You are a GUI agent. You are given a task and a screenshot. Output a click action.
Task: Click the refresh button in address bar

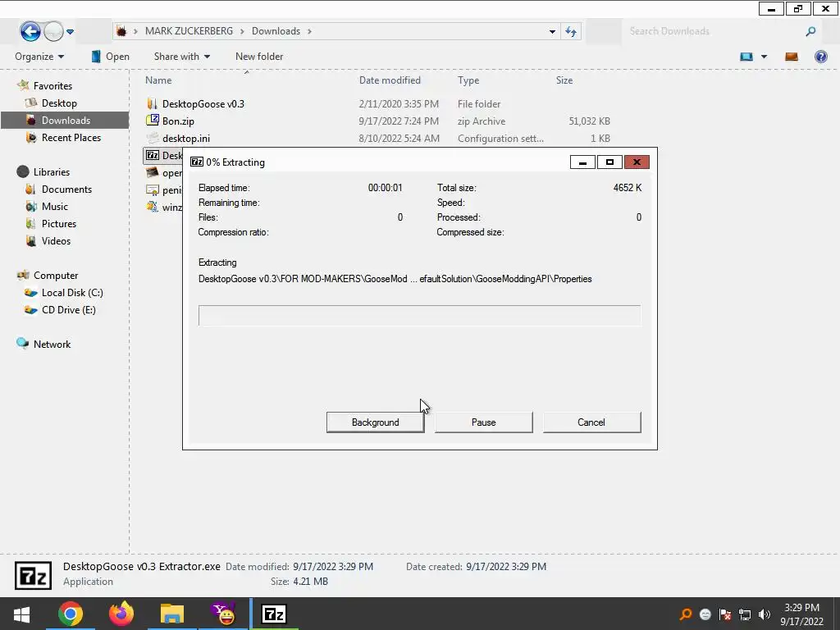(571, 32)
